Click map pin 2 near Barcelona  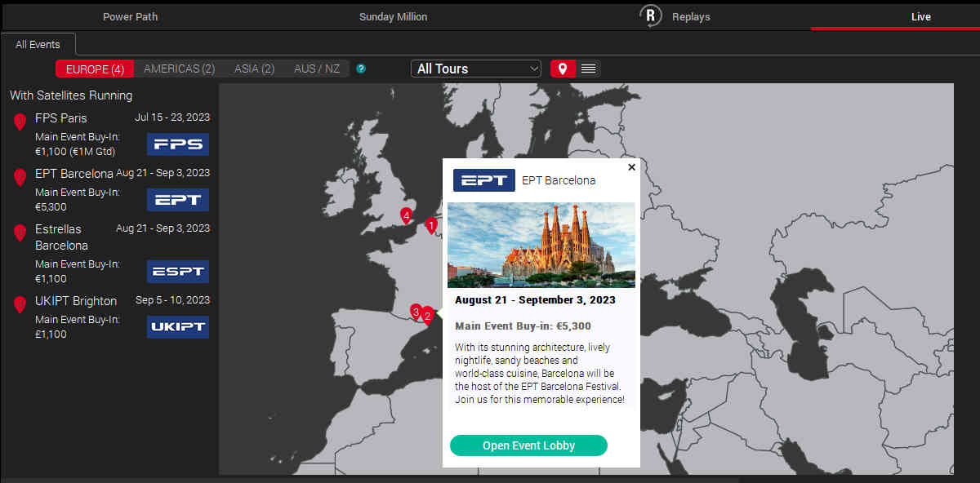pyautogui.click(x=427, y=316)
